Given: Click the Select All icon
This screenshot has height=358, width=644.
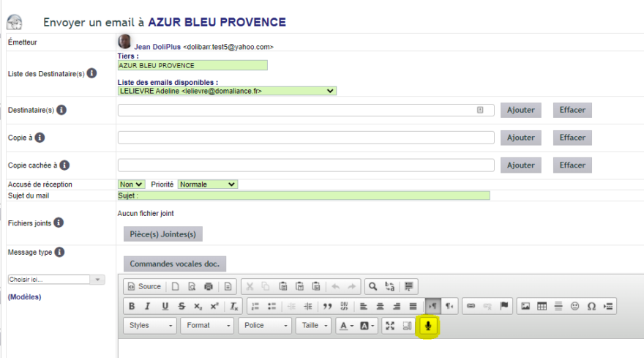Looking at the screenshot, I should click(408, 286).
